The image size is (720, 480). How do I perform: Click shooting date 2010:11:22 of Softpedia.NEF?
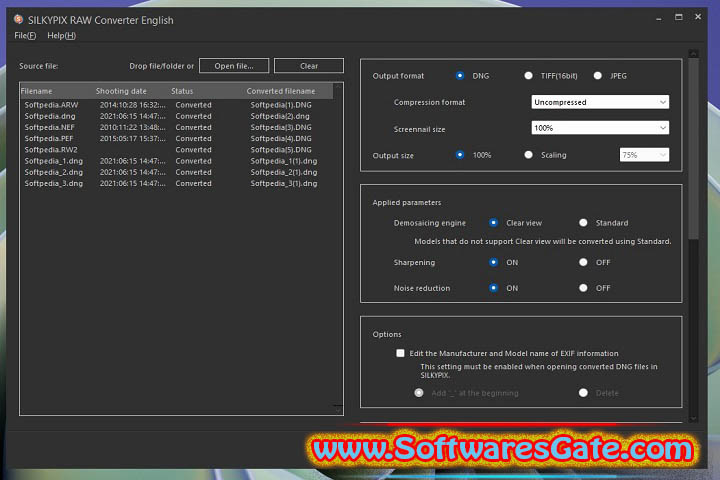coord(132,127)
